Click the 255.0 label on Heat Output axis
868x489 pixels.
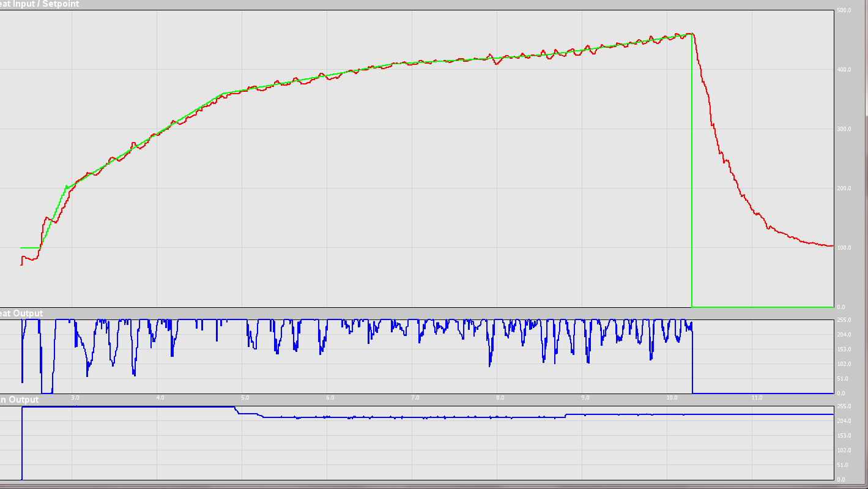[844, 320]
